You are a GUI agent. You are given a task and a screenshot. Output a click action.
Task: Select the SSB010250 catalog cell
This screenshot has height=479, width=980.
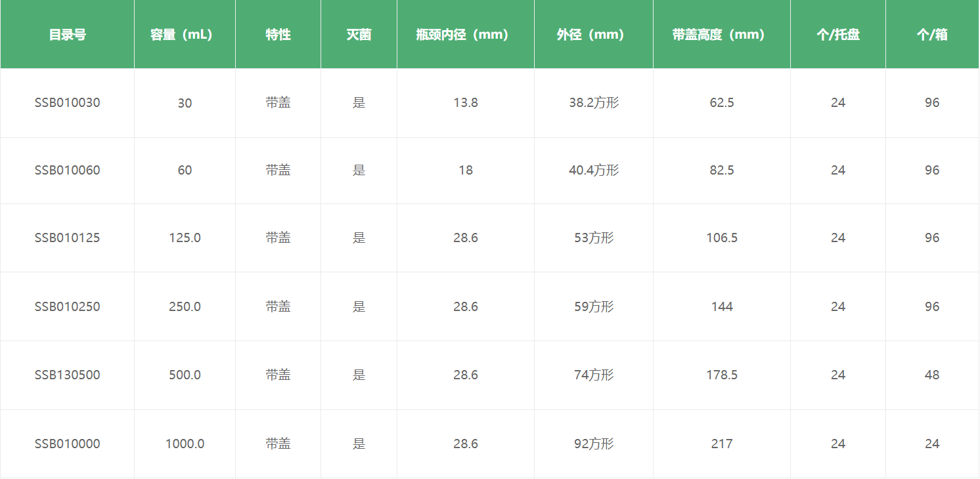point(67,306)
